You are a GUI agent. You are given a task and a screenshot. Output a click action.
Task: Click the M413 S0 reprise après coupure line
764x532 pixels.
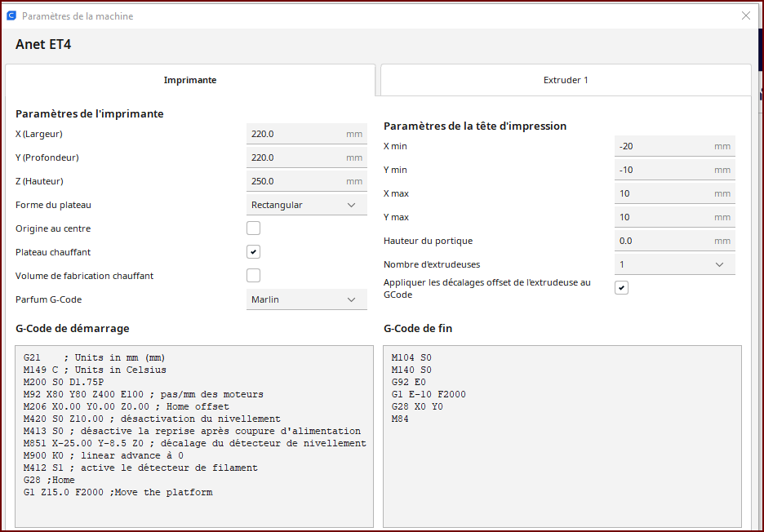tap(192, 431)
